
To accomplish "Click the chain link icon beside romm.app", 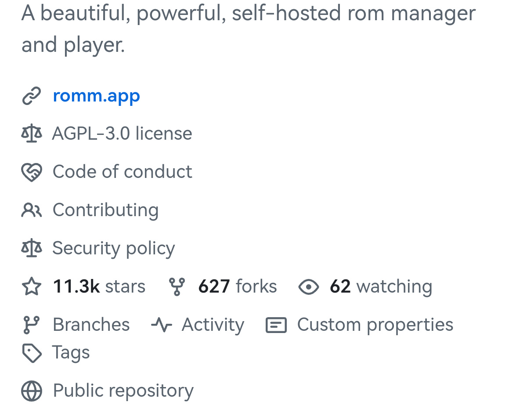I will coord(32,96).
